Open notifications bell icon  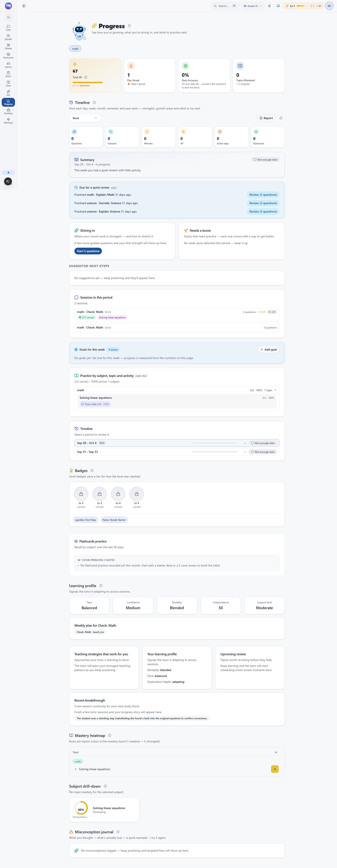tap(269, 6)
